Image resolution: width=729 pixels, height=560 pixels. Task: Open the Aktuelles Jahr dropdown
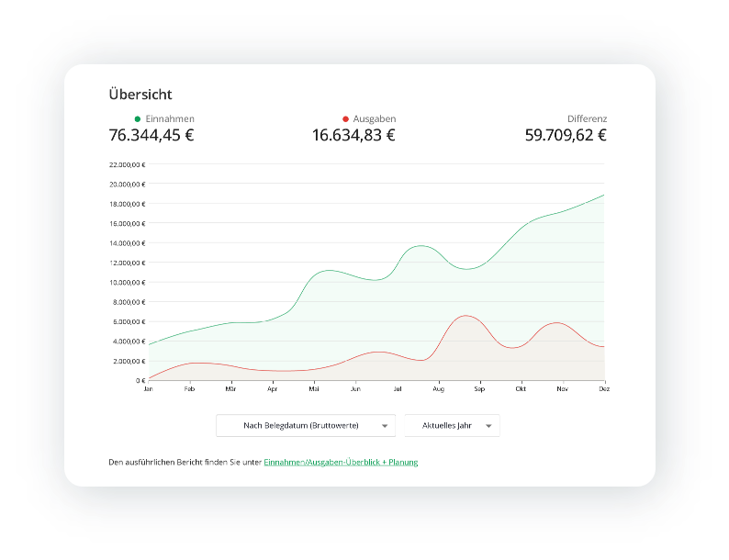pyautogui.click(x=452, y=425)
